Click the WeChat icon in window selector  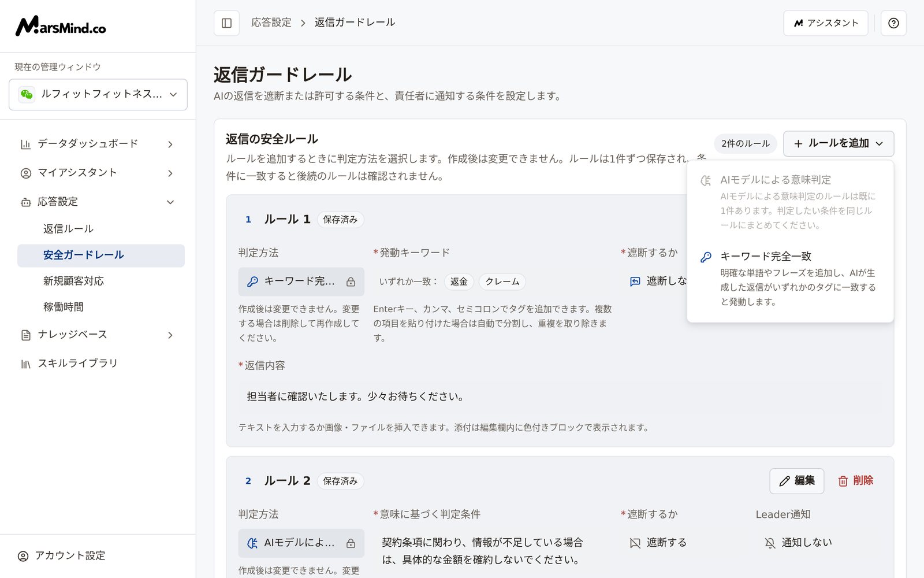coord(27,94)
